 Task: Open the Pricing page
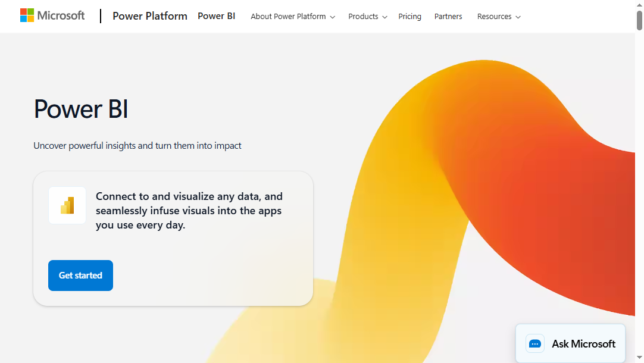[409, 17]
